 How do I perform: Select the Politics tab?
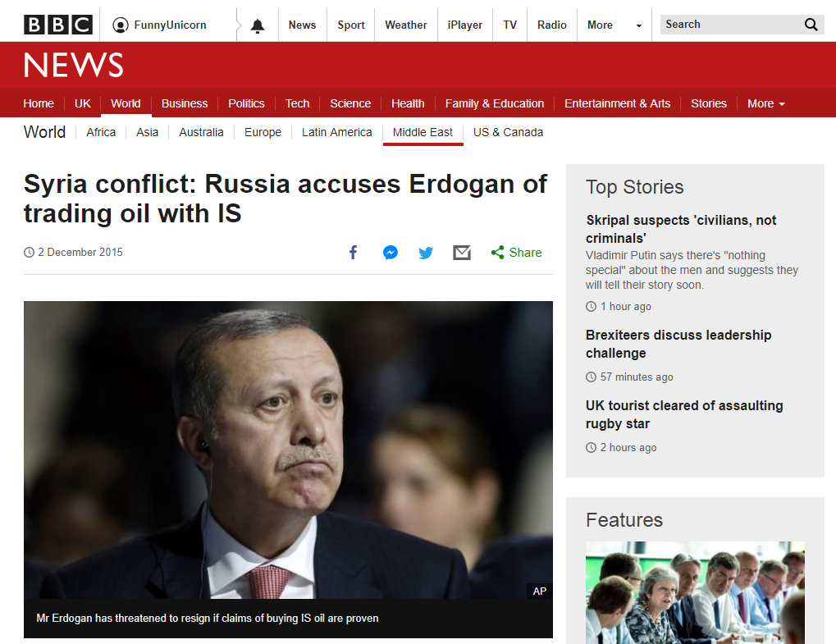pos(246,103)
